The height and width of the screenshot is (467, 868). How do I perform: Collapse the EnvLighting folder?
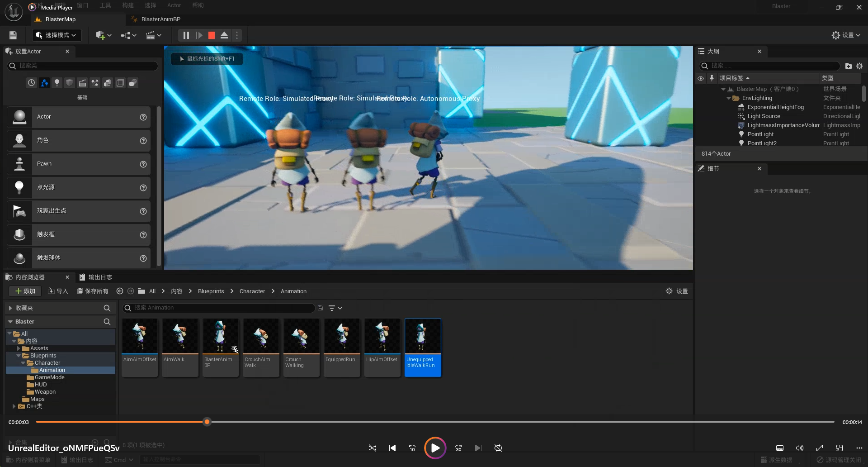pyautogui.click(x=729, y=98)
